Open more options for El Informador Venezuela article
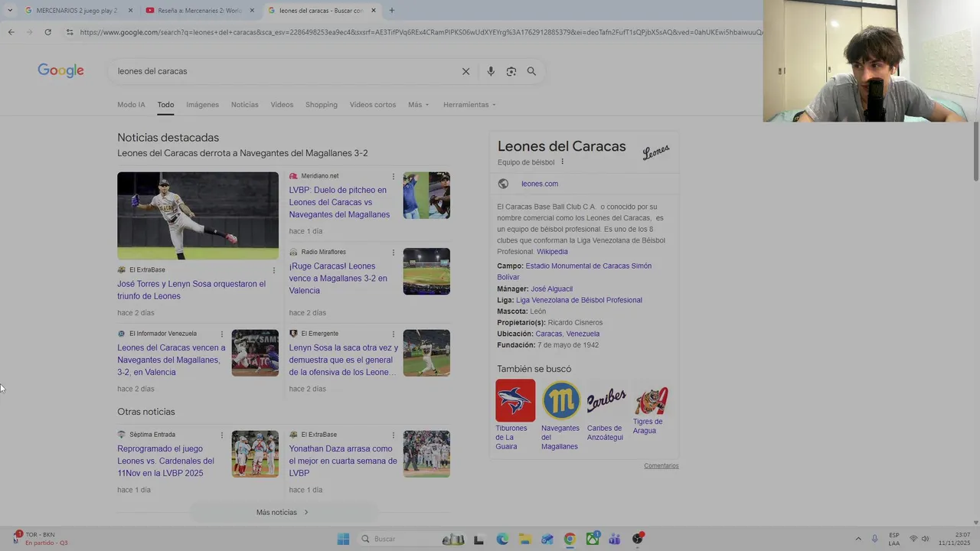 pyautogui.click(x=222, y=334)
